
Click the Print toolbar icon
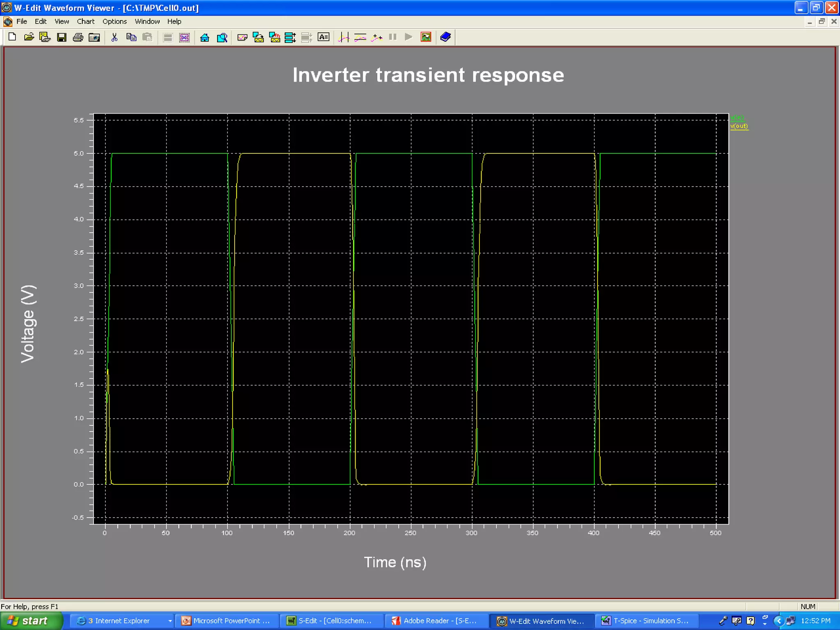[78, 37]
